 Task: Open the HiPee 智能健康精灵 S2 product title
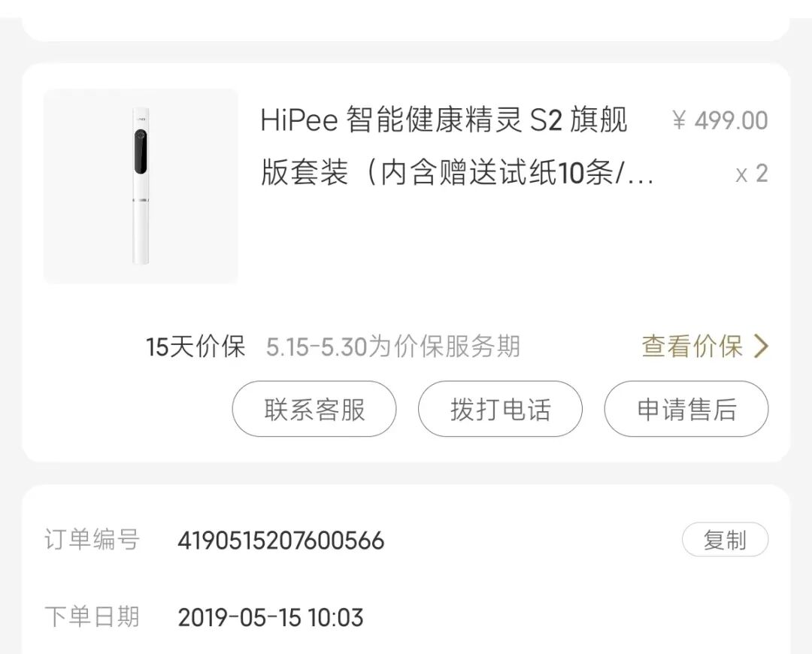tap(444, 120)
